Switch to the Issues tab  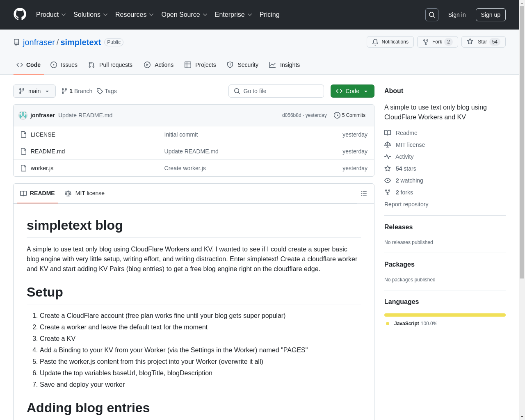[64, 65]
